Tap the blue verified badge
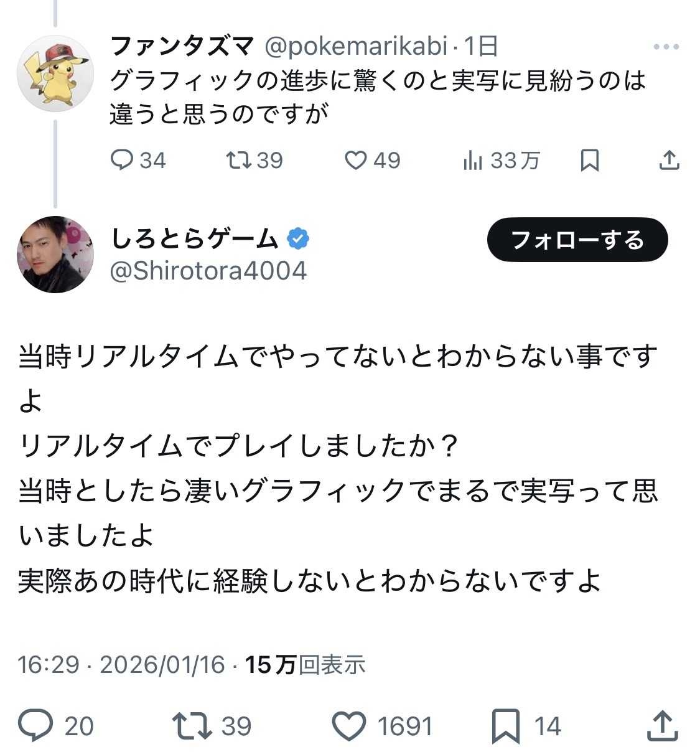The image size is (700, 752). [298, 238]
